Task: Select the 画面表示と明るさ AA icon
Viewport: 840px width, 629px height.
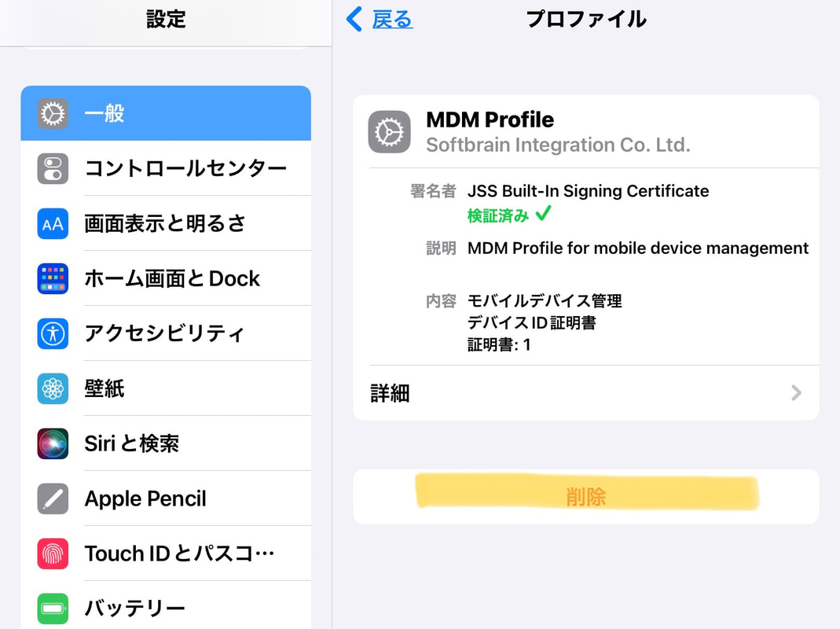Action: point(53,223)
